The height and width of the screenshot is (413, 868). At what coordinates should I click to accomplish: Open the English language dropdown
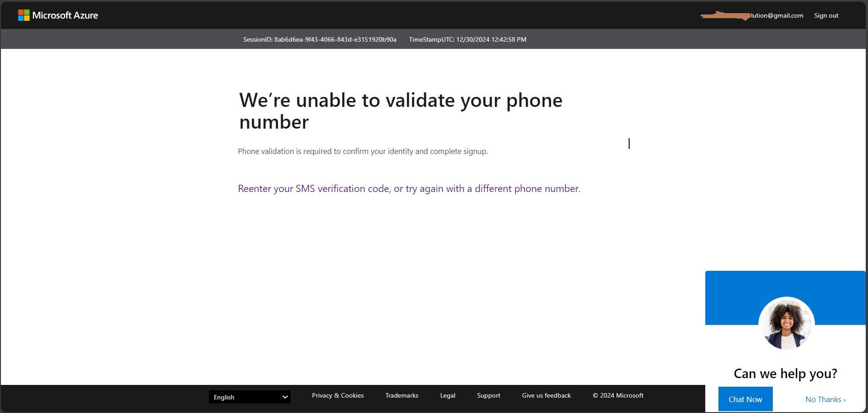pyautogui.click(x=249, y=397)
